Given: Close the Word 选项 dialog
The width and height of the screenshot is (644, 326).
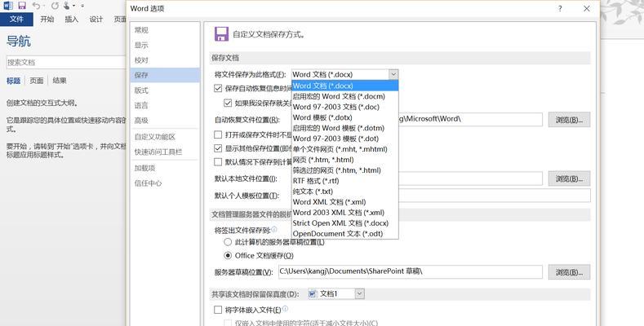Looking at the screenshot, I should tap(587, 8).
